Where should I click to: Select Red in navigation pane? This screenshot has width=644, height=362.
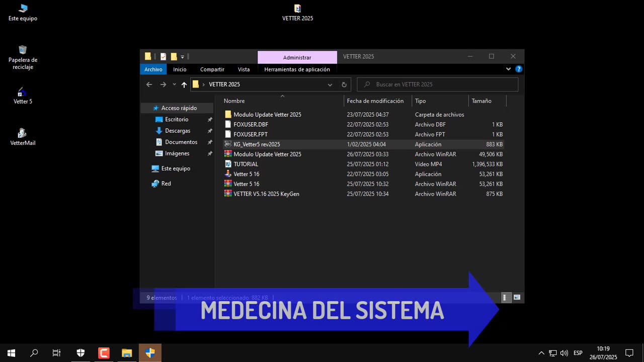[x=166, y=184]
